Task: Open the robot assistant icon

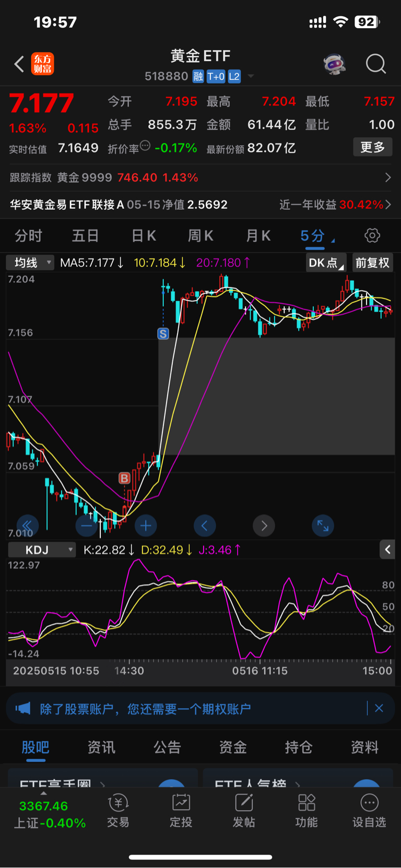Action: (x=334, y=64)
